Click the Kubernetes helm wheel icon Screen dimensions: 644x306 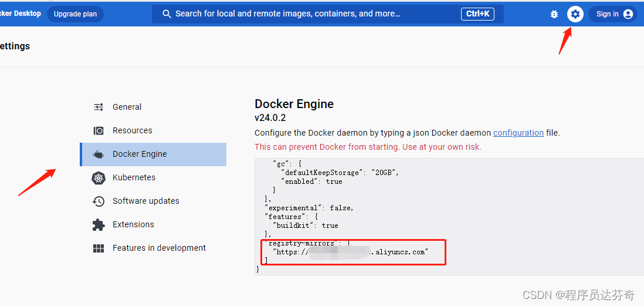pyautogui.click(x=99, y=178)
